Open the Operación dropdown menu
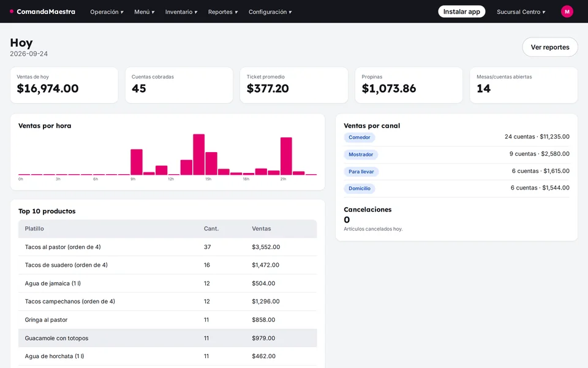 [107, 12]
